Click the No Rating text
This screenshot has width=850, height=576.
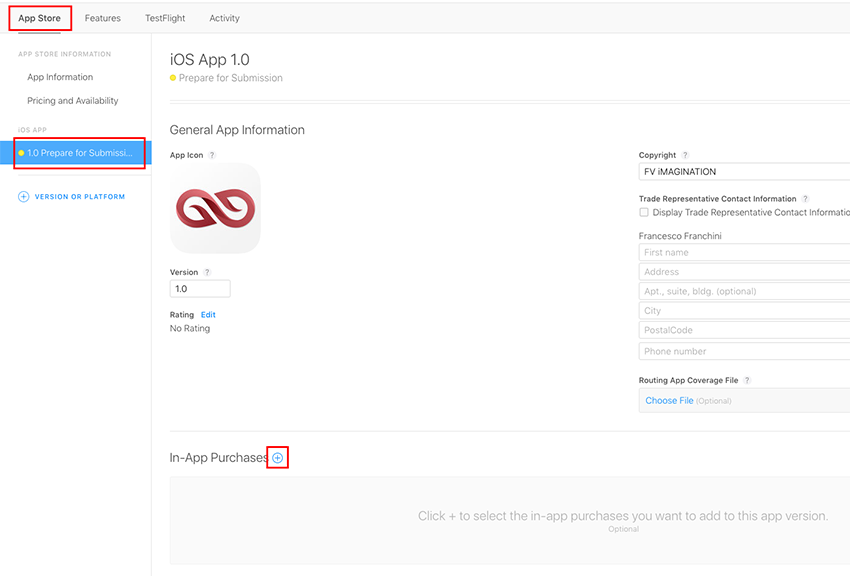point(190,328)
